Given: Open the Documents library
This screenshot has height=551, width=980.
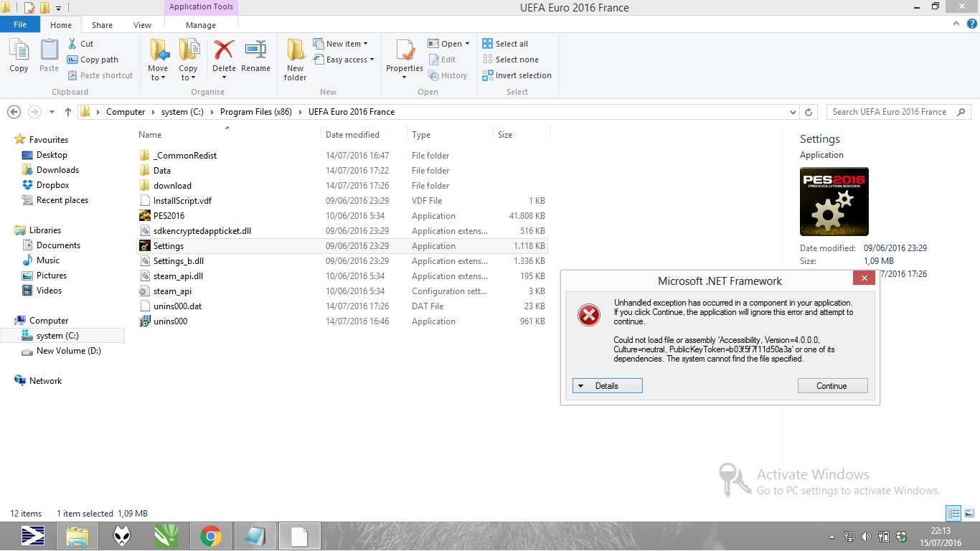Looking at the screenshot, I should point(58,245).
